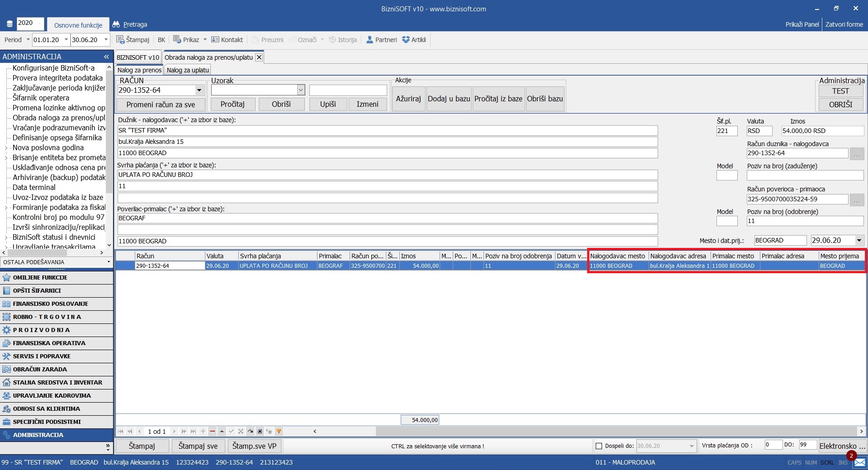Click the database icon beside year 2020

coord(9,24)
